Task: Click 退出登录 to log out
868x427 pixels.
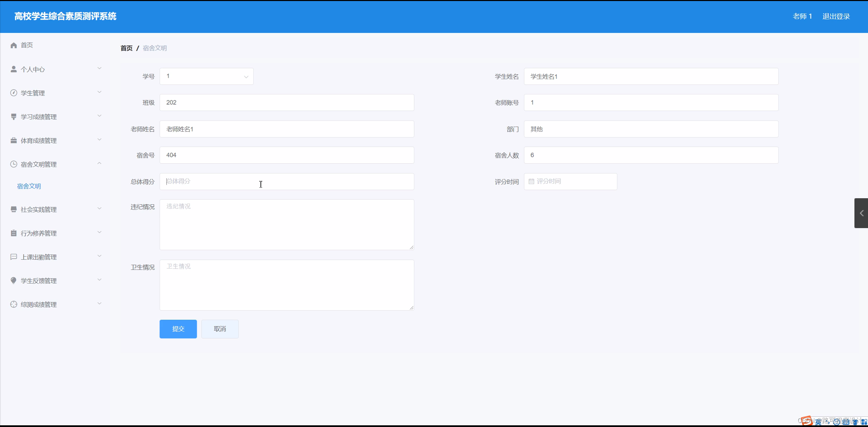Action: tap(836, 16)
